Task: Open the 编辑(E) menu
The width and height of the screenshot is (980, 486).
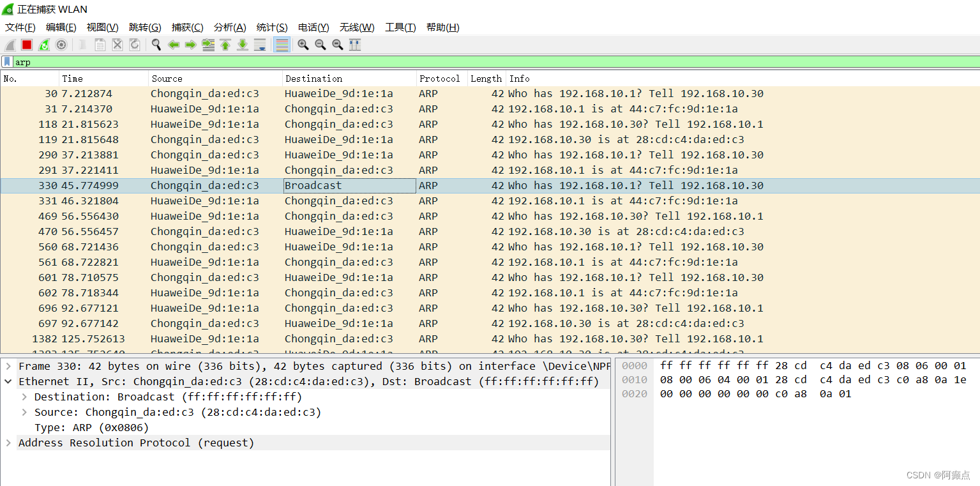Action: click(61, 27)
